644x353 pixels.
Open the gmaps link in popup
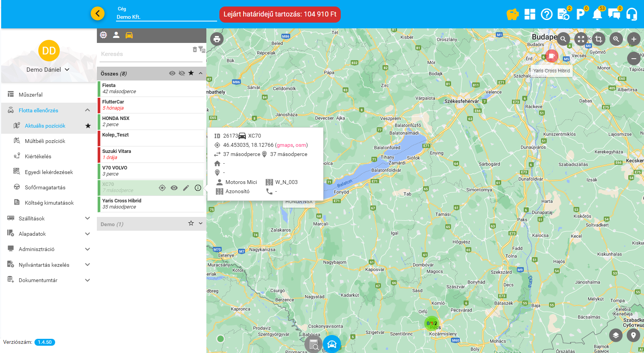point(284,145)
